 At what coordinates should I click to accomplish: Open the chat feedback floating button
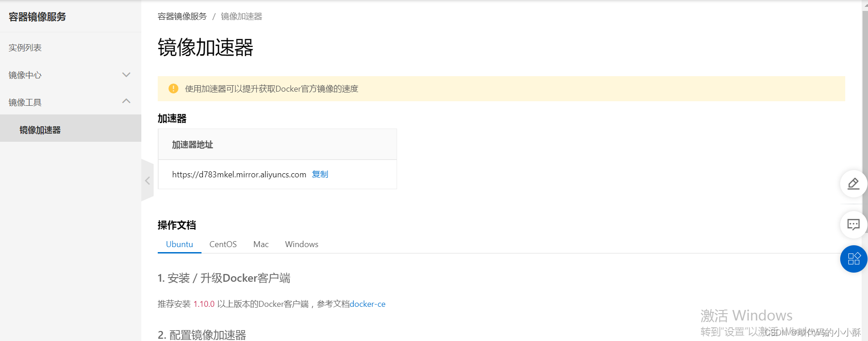pos(853,224)
